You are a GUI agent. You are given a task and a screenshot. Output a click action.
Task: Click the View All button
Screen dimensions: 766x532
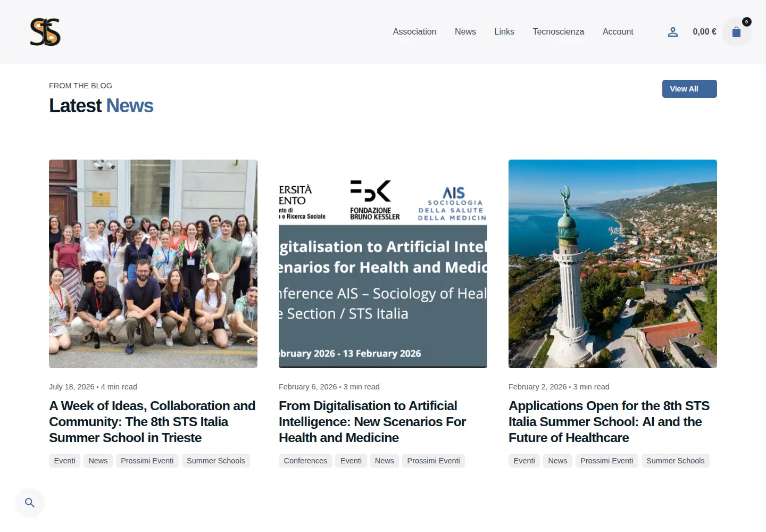[689, 89]
